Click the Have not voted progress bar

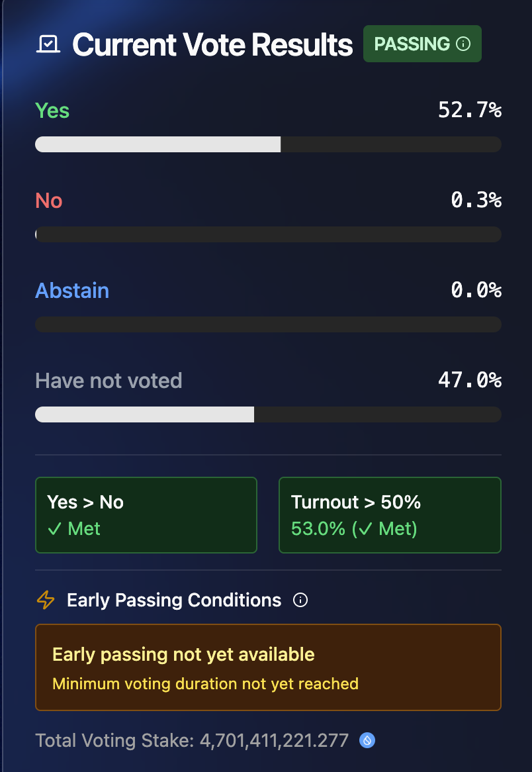[x=268, y=414]
